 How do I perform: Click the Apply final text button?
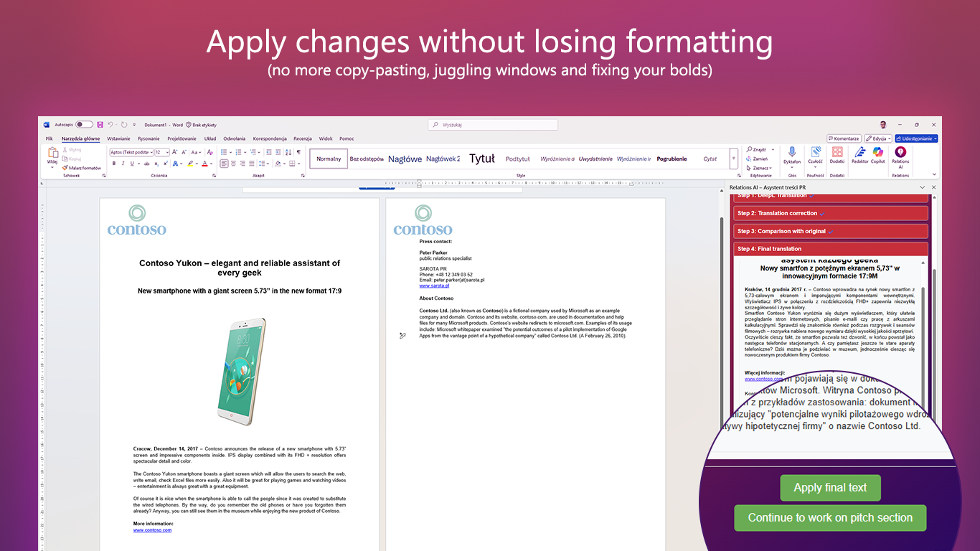830,488
